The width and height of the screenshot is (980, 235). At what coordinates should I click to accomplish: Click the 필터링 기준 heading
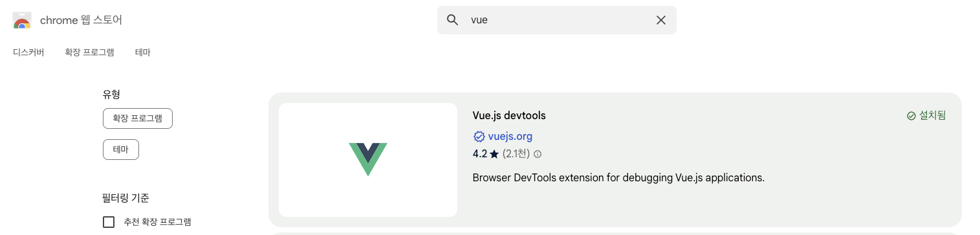126,198
